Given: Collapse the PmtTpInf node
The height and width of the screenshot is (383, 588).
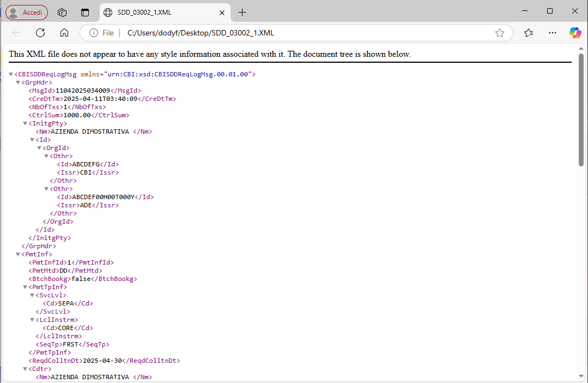Looking at the screenshot, I should [25, 287].
